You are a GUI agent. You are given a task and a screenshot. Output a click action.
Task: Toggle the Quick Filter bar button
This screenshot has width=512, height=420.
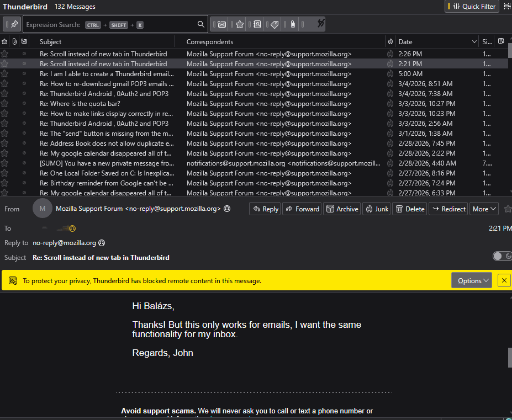pos(472,7)
